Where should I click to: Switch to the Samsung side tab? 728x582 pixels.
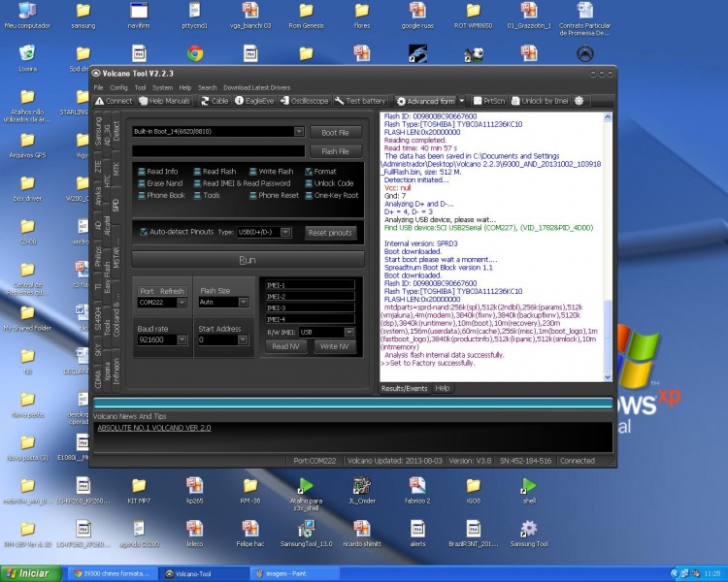click(98, 131)
